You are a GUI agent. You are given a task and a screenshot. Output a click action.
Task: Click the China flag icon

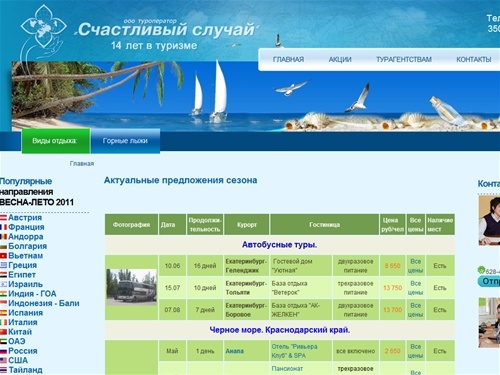pos(3,332)
